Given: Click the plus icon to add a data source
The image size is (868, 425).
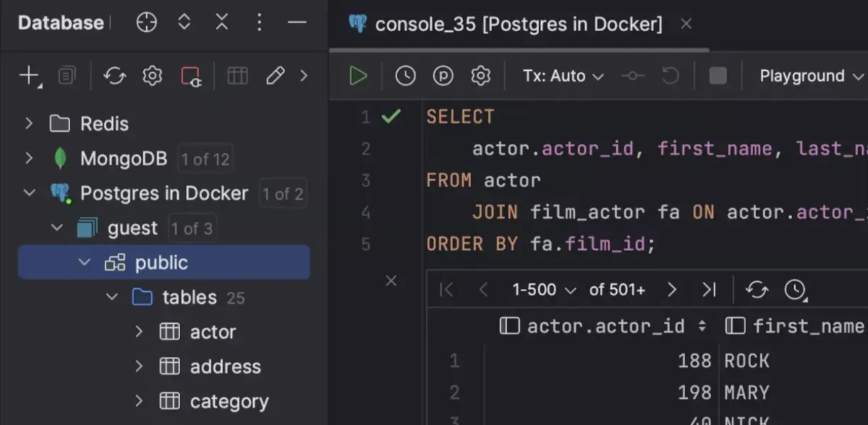Looking at the screenshot, I should pyautogui.click(x=28, y=76).
